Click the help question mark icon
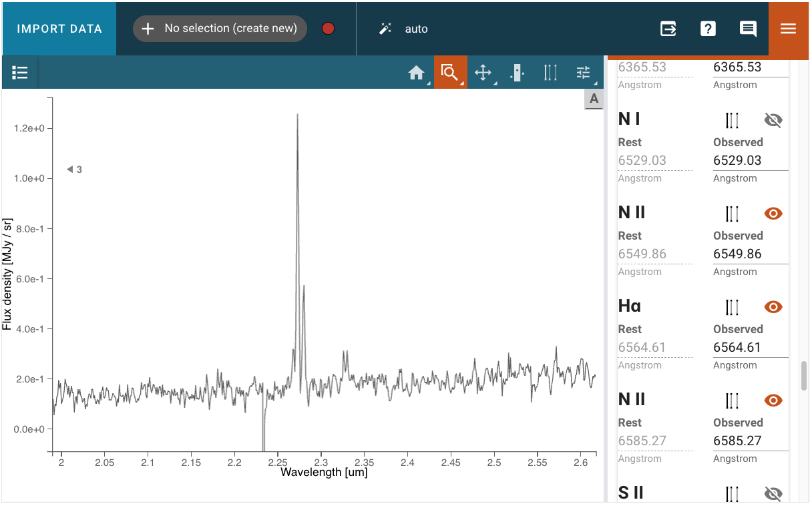The image size is (812, 506). (x=708, y=29)
